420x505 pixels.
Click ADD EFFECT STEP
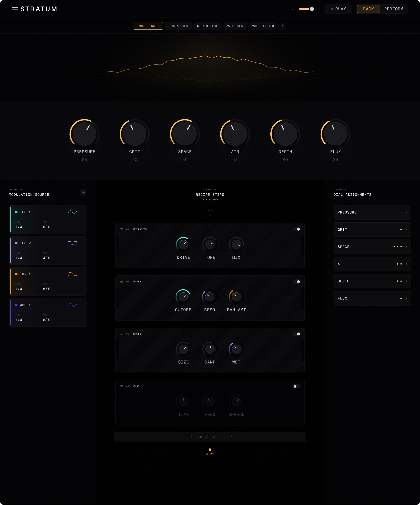210,437
